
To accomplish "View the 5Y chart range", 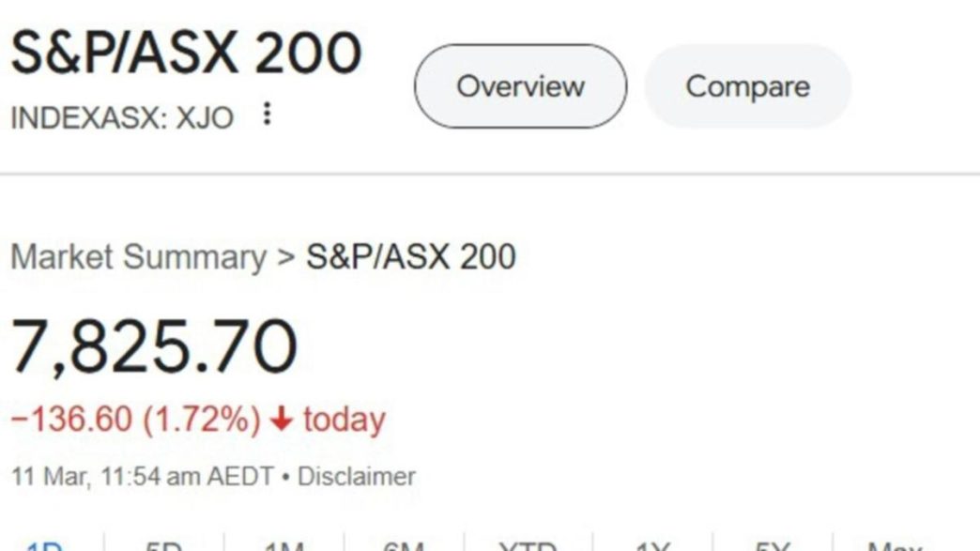I will coord(773,546).
